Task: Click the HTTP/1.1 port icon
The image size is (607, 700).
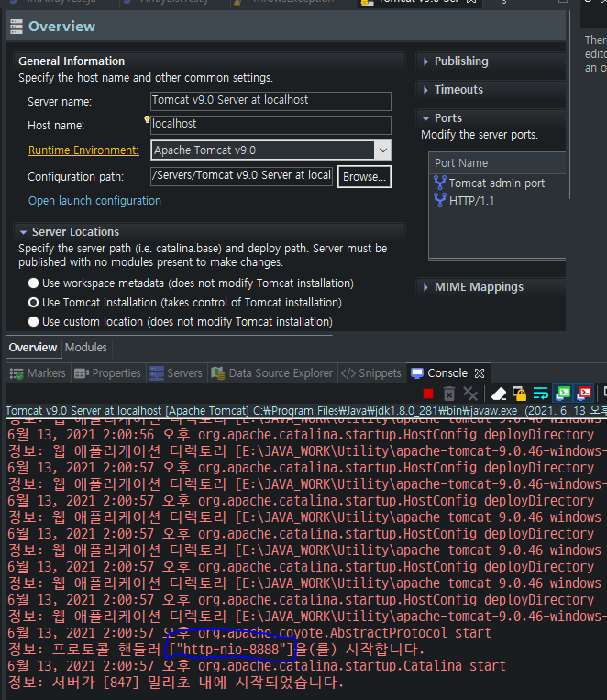Action: 440,200
